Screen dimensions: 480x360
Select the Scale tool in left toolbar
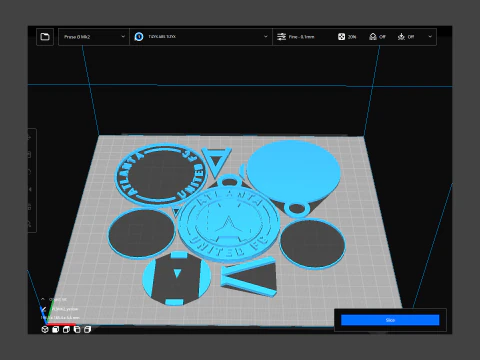tap(30, 155)
